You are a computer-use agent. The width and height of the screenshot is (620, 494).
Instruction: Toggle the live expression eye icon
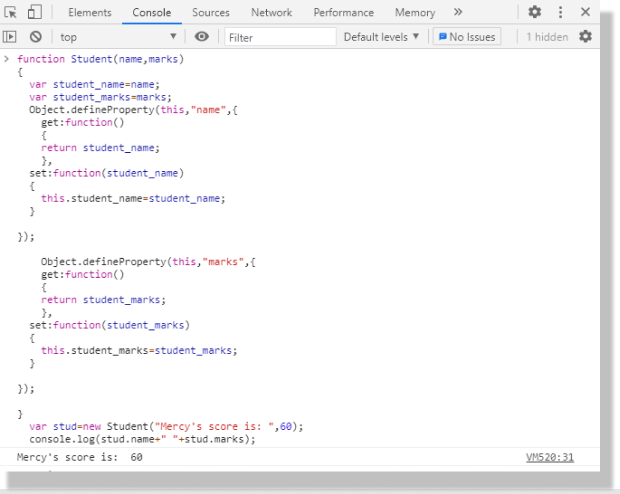pos(202,37)
